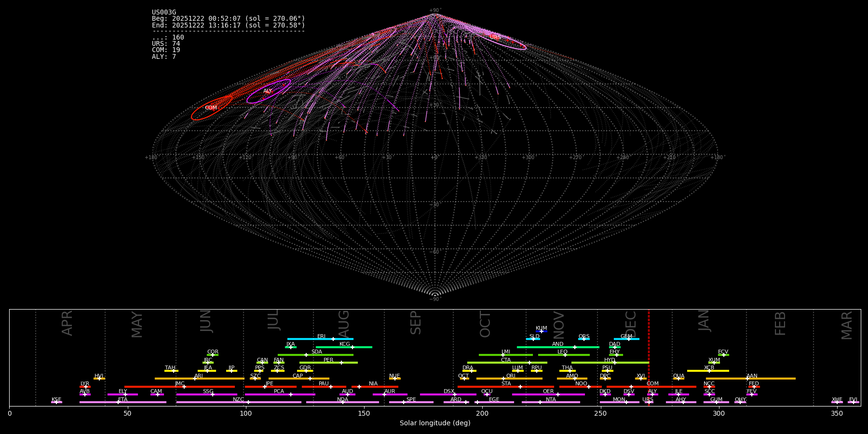Click the ORI shower label in timeline
Viewport: 868px width, 434px height.
[x=511, y=376]
